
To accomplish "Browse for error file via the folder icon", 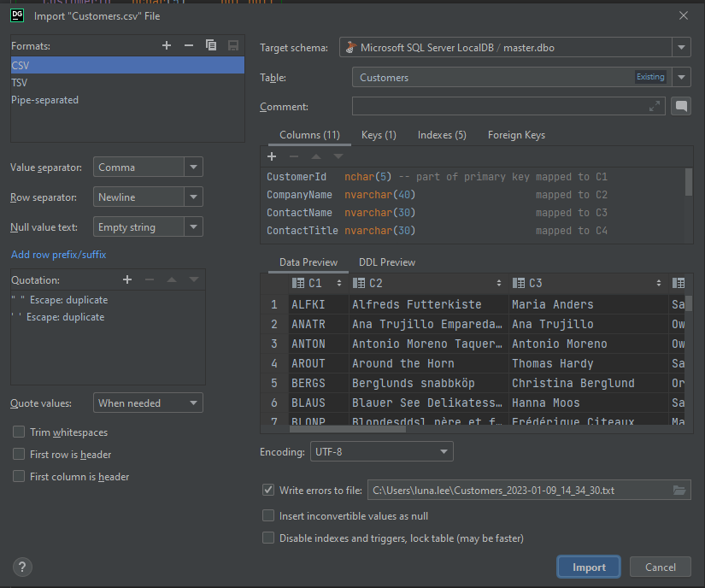I will click(679, 490).
